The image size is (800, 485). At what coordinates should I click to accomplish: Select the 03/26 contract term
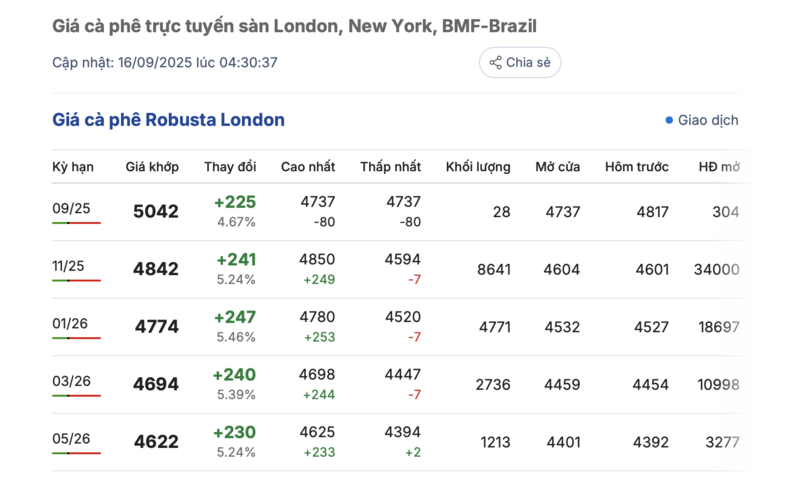point(71,381)
